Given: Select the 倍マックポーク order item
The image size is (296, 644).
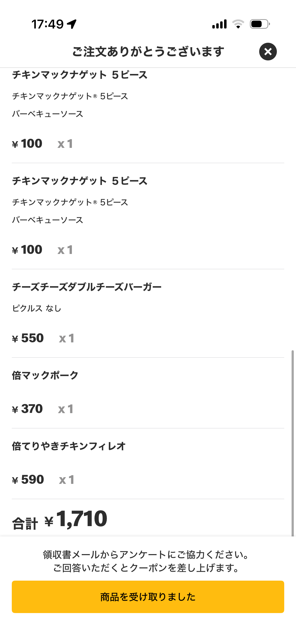Looking at the screenshot, I should pyautogui.click(x=45, y=375).
